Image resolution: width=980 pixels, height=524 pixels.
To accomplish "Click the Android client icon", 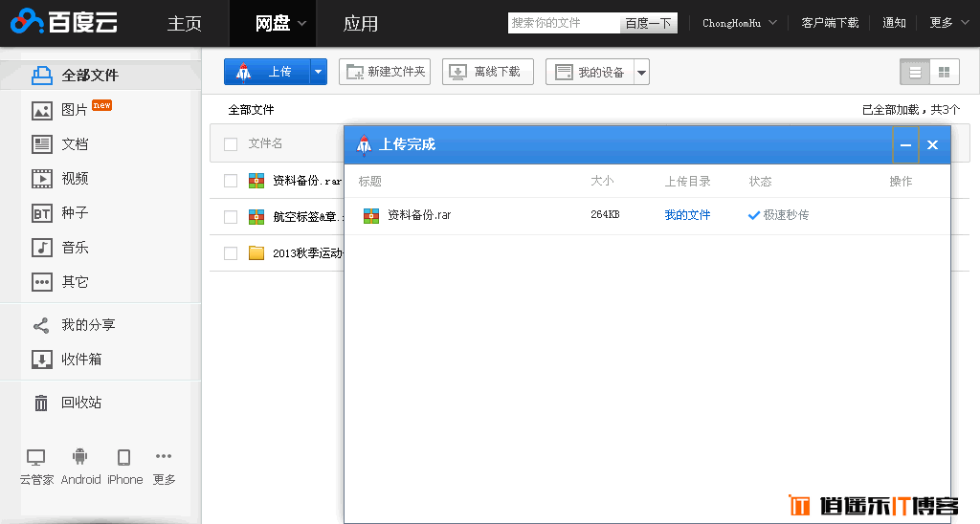I will 80,457.
